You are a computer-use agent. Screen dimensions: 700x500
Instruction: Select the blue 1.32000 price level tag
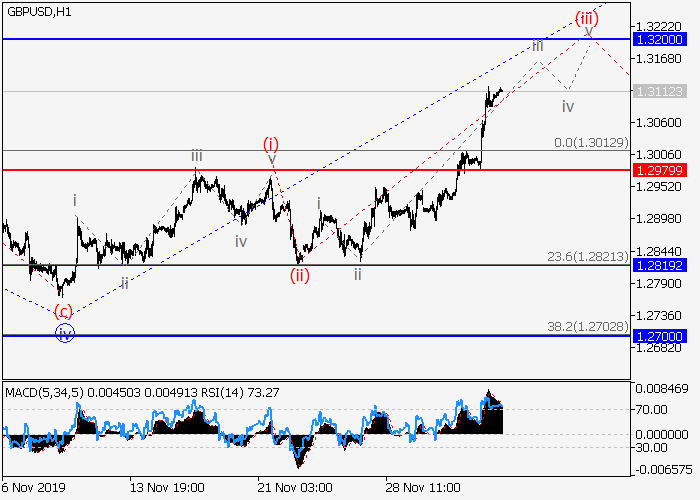click(x=660, y=39)
